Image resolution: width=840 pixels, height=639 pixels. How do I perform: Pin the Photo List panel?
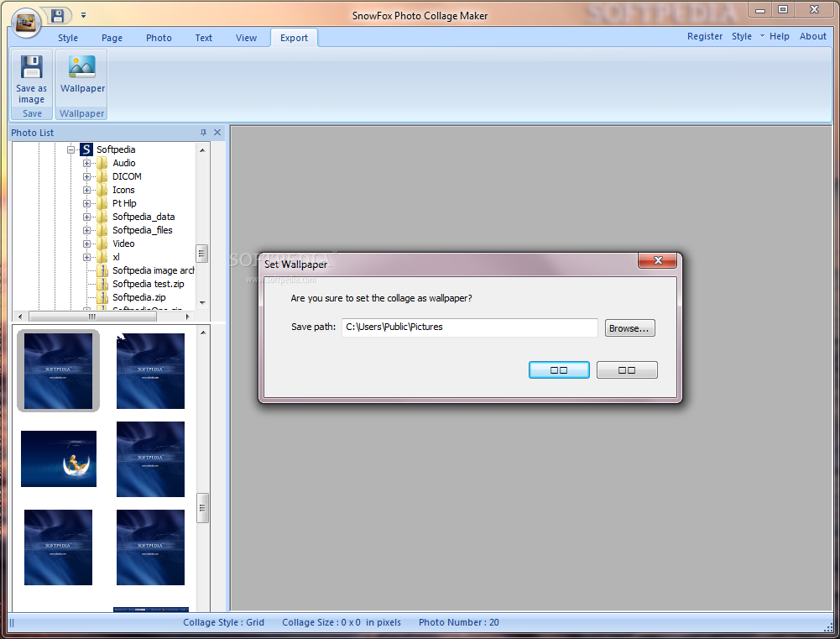click(203, 133)
